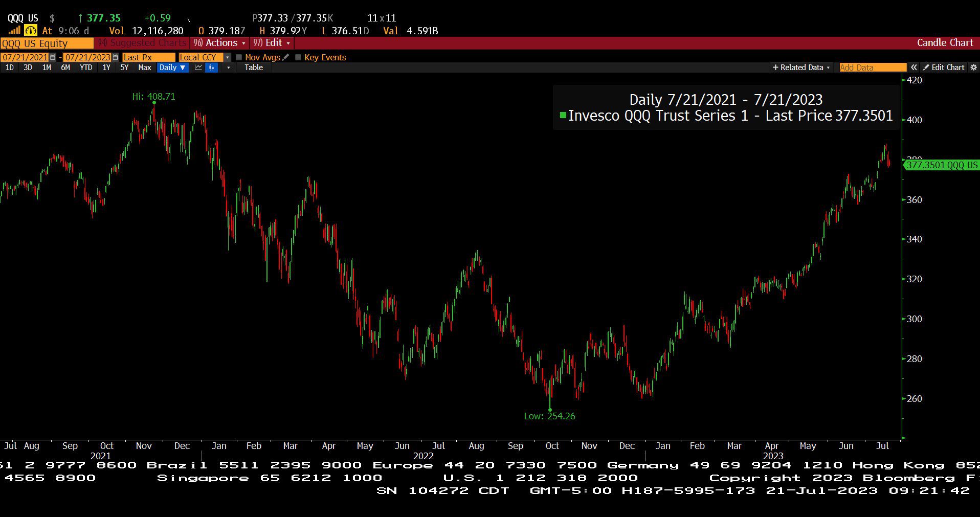The width and height of the screenshot is (980, 517).
Task: Click the Add Data input field
Action: point(873,68)
